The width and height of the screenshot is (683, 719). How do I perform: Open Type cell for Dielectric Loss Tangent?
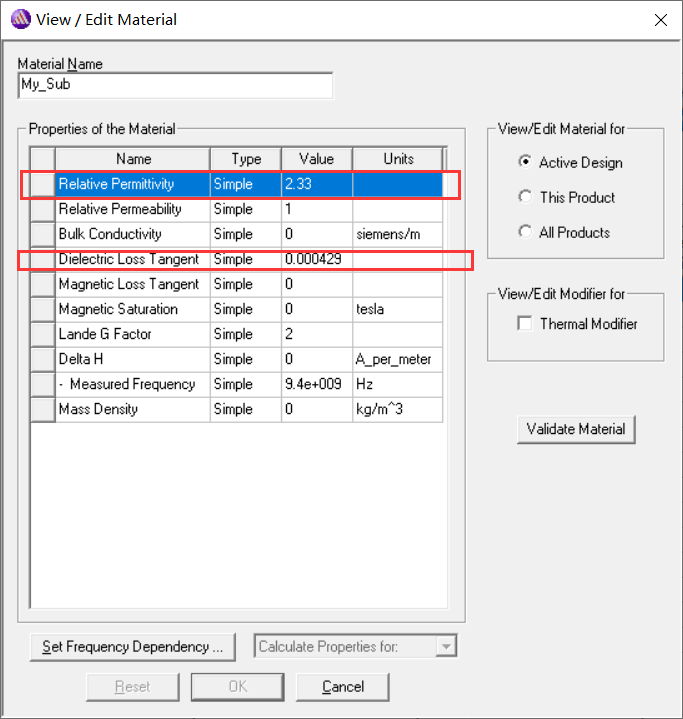tap(246, 260)
